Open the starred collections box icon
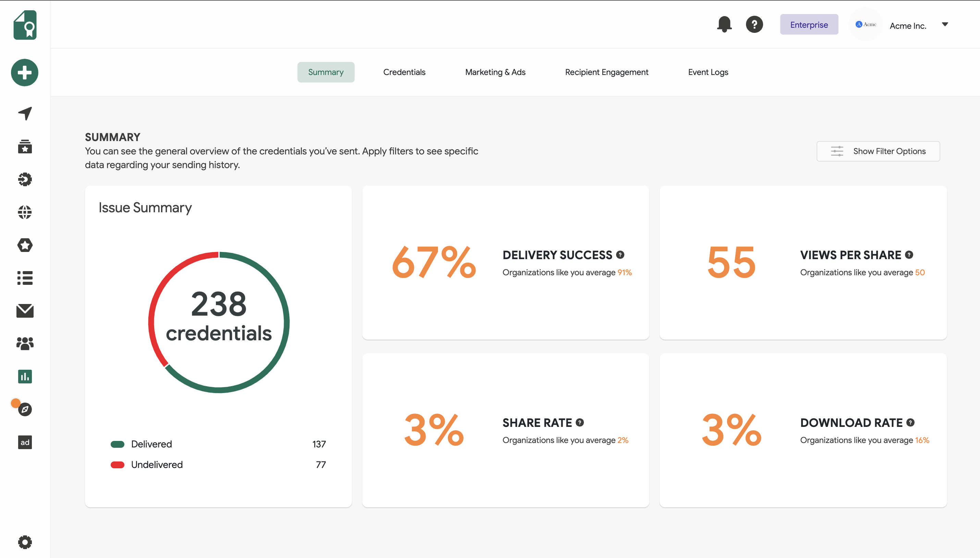The image size is (980, 558). pos(25,147)
